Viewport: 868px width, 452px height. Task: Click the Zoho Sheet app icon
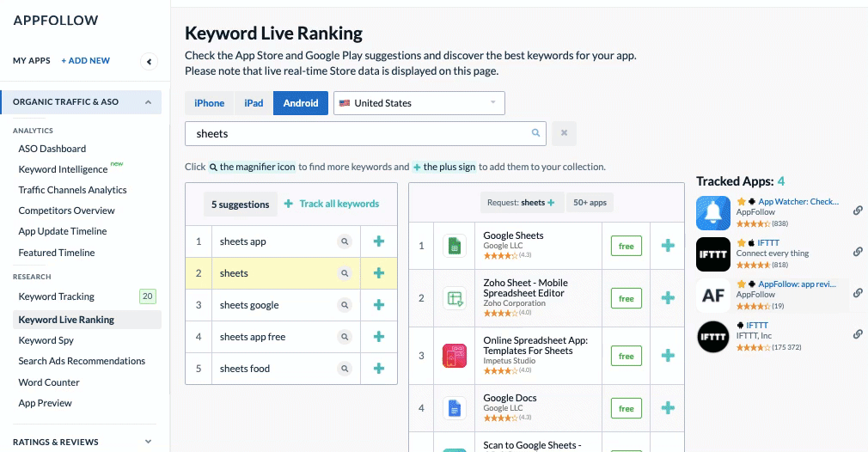point(455,298)
